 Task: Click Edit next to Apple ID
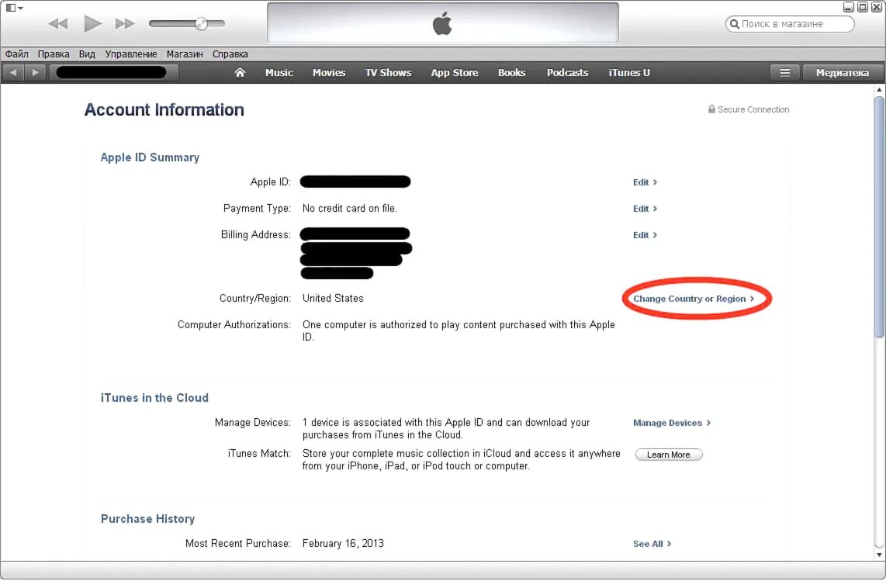pyautogui.click(x=645, y=182)
